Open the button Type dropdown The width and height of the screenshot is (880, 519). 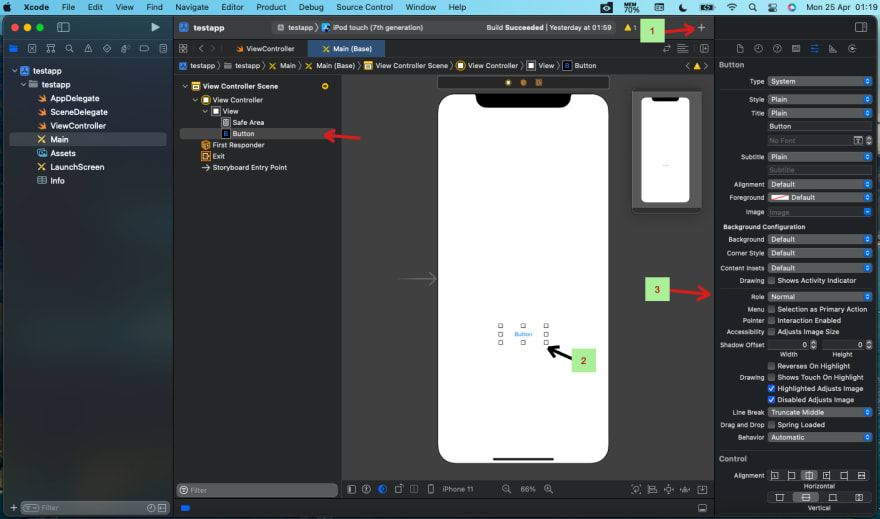pyautogui.click(x=819, y=81)
